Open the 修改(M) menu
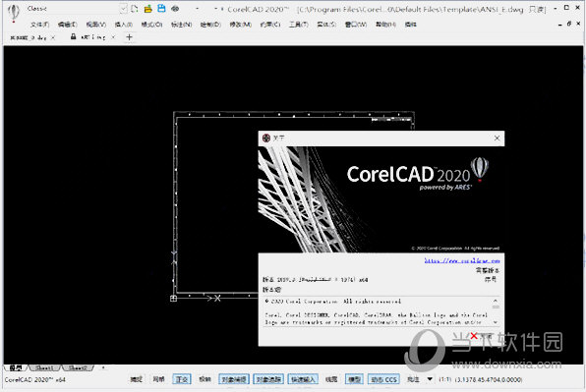The image size is (586, 392). click(x=240, y=25)
